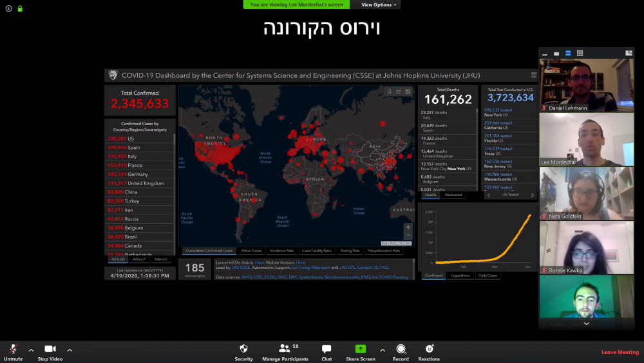Click the Stop Video camera icon
This screenshot has width=644, height=363.
(50, 349)
